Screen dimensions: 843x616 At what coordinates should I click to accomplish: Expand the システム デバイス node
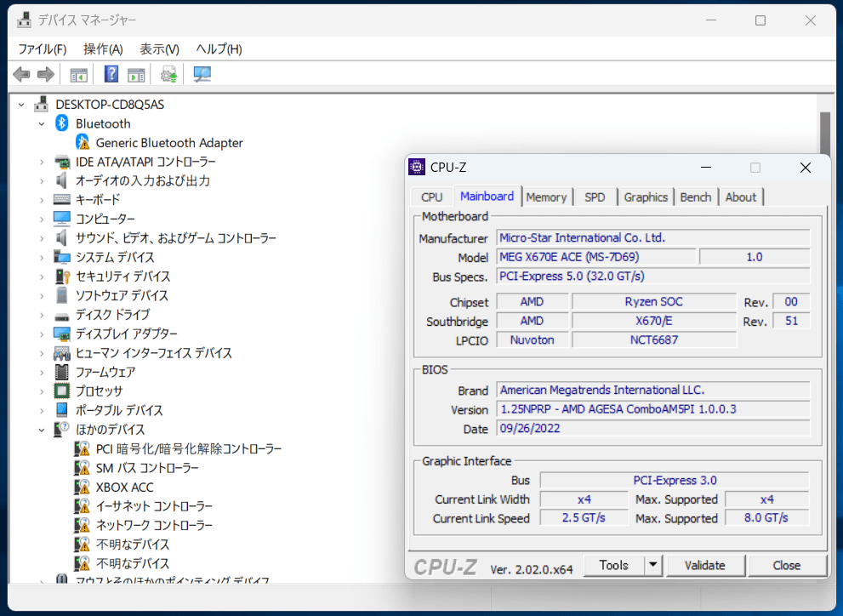[42, 258]
